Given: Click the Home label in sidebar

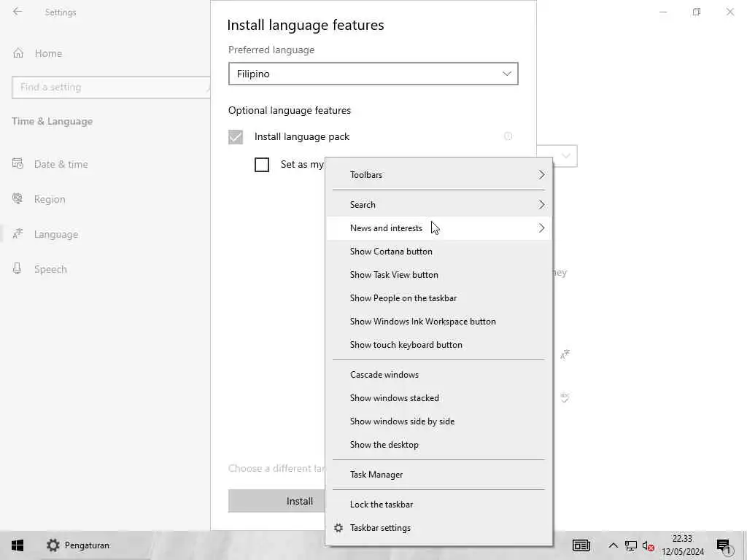Looking at the screenshot, I should (49, 53).
